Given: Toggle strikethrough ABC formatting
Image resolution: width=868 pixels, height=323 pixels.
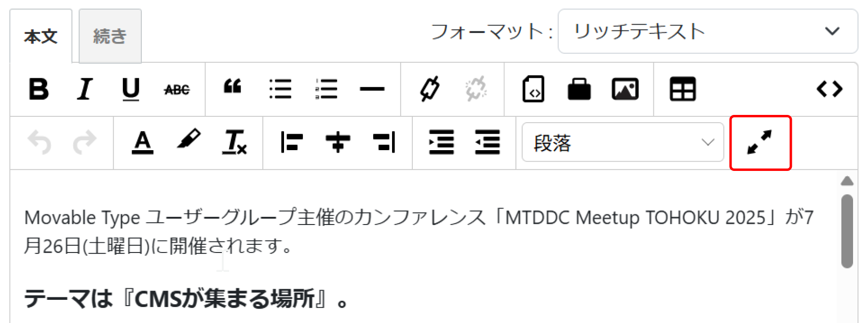Looking at the screenshot, I should pos(177,90).
